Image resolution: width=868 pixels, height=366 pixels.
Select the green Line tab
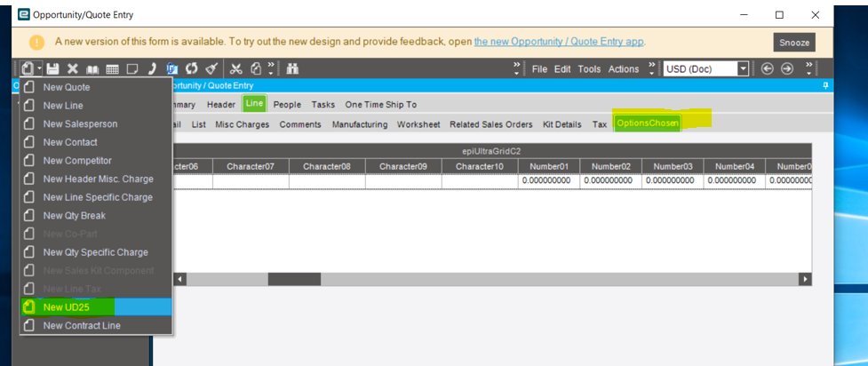pos(254,104)
